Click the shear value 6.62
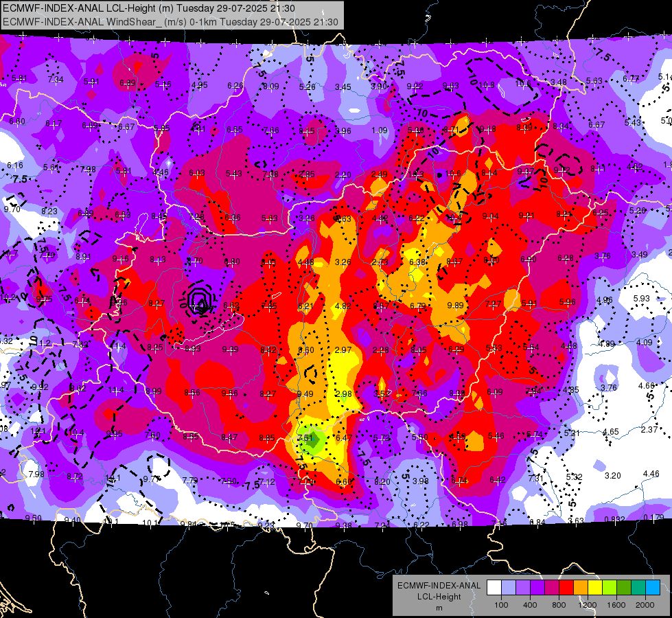672x618 pixels. coord(231,306)
